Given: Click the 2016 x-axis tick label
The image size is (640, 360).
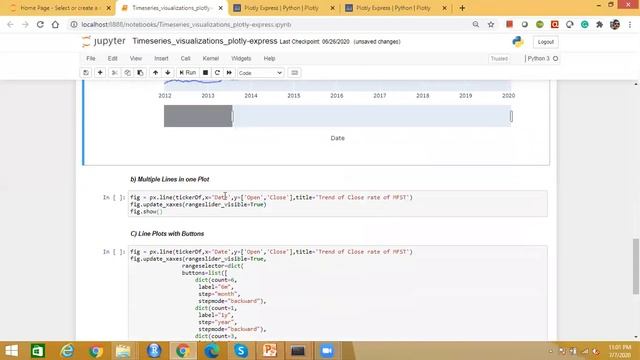Looking at the screenshot, I should (x=337, y=96).
